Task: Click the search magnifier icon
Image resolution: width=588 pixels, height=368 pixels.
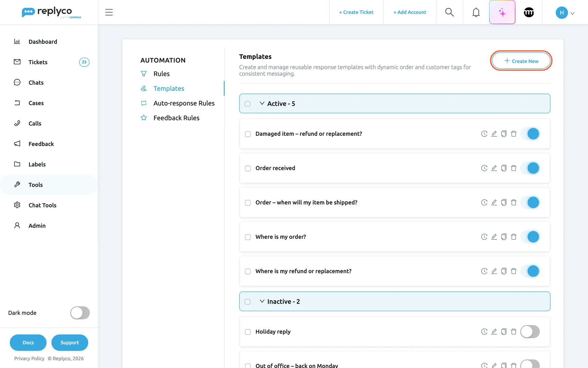Action: coord(449,12)
